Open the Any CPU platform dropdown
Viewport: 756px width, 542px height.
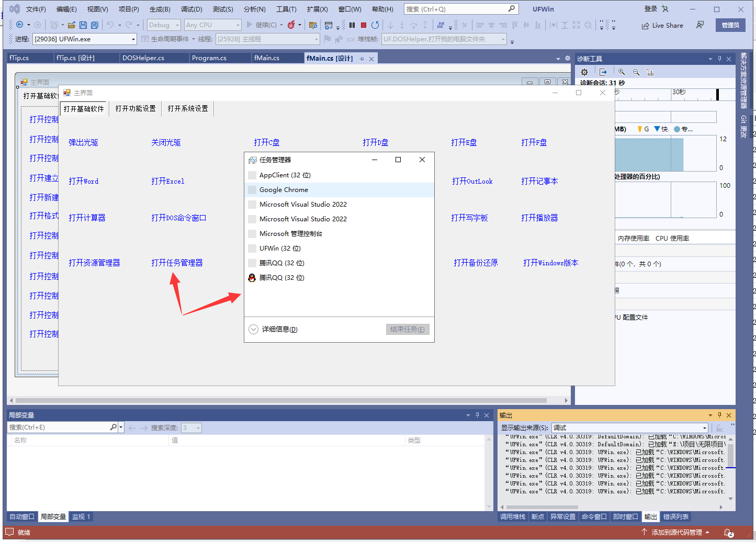213,25
